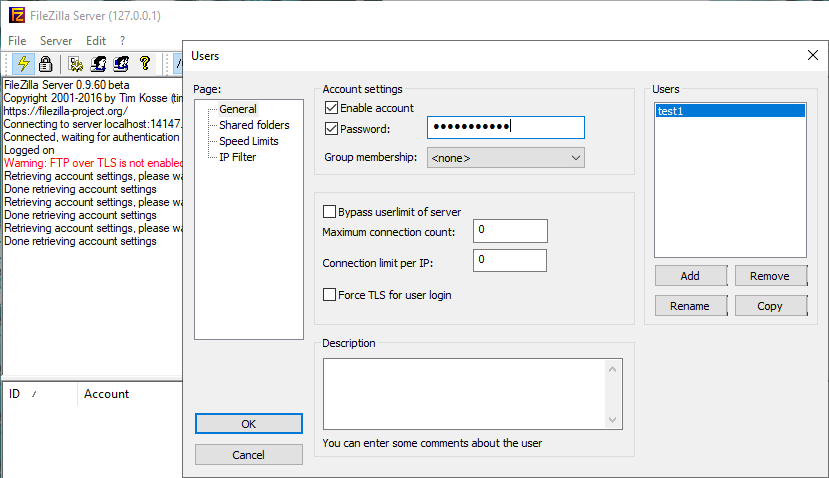
Task: Click the lock server padlock icon
Action: (45, 64)
